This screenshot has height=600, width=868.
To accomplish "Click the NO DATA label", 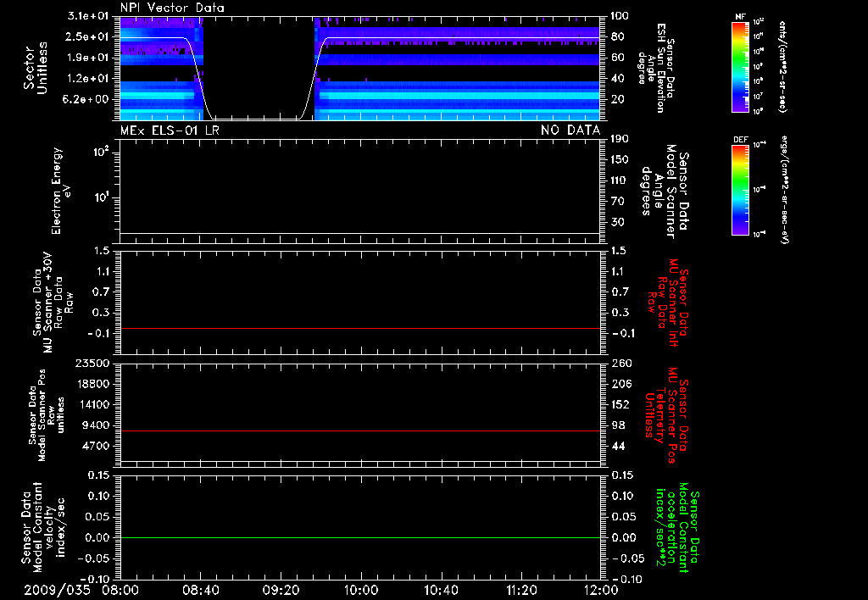I will [570, 131].
